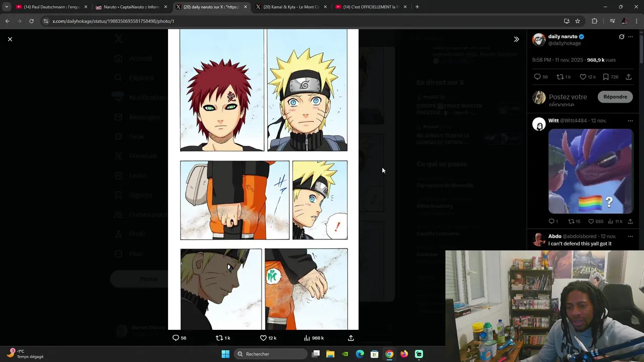
Task: Close the photo viewer with the X
Action: pos(10,39)
